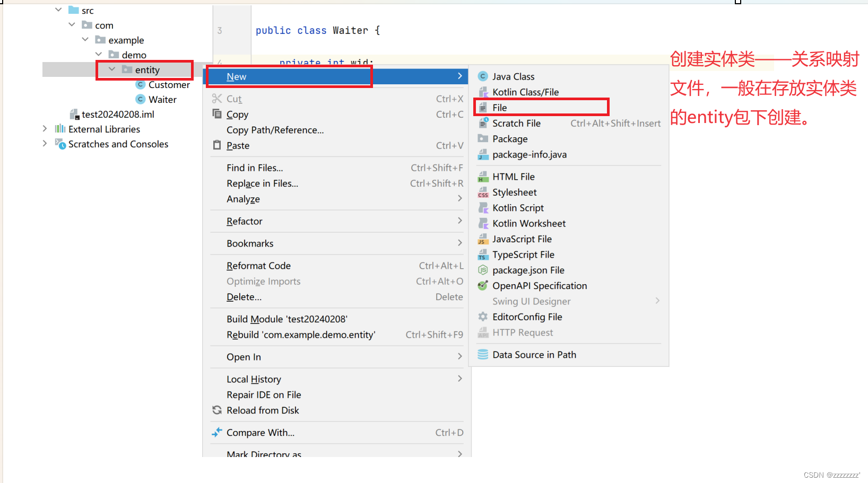Image resolution: width=868 pixels, height=483 pixels.
Task: Click the Kotlin Script icon
Action: pos(483,208)
